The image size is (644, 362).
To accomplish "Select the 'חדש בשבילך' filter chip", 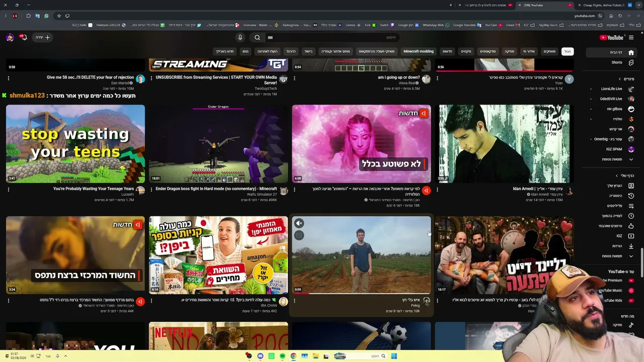I will pos(225,51).
